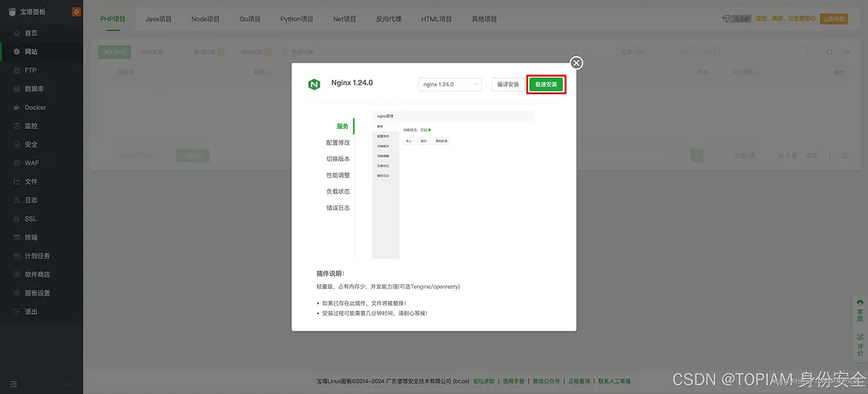Open the 联系人工客服 footer link
The height and width of the screenshot is (394, 868).
(x=614, y=381)
